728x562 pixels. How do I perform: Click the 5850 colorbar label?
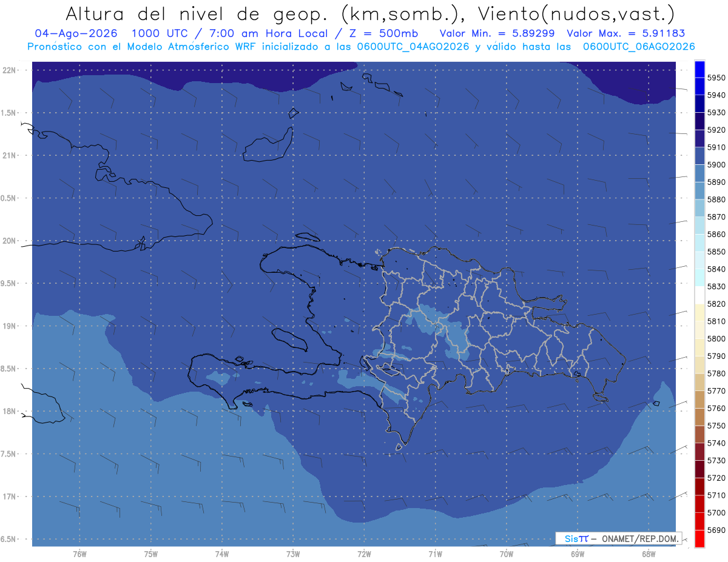tap(716, 252)
